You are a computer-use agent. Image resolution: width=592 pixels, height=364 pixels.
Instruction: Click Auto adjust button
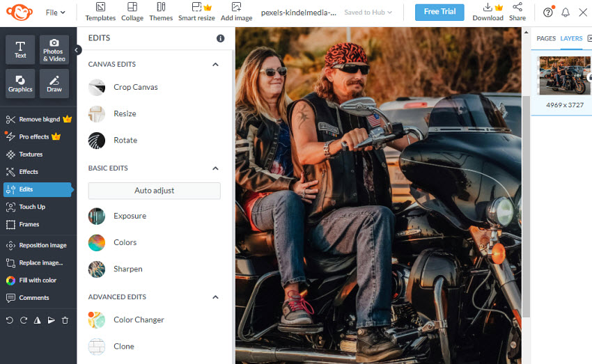[155, 191]
